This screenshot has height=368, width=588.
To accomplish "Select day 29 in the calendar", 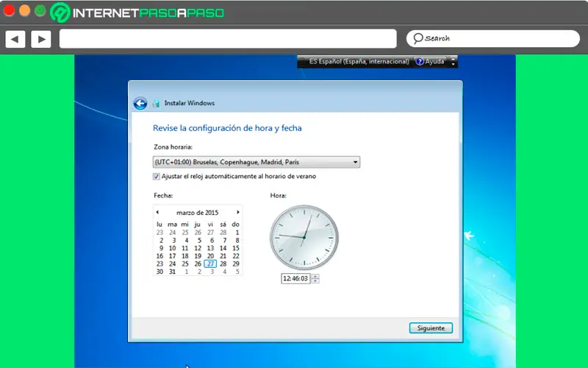I will point(235,264).
